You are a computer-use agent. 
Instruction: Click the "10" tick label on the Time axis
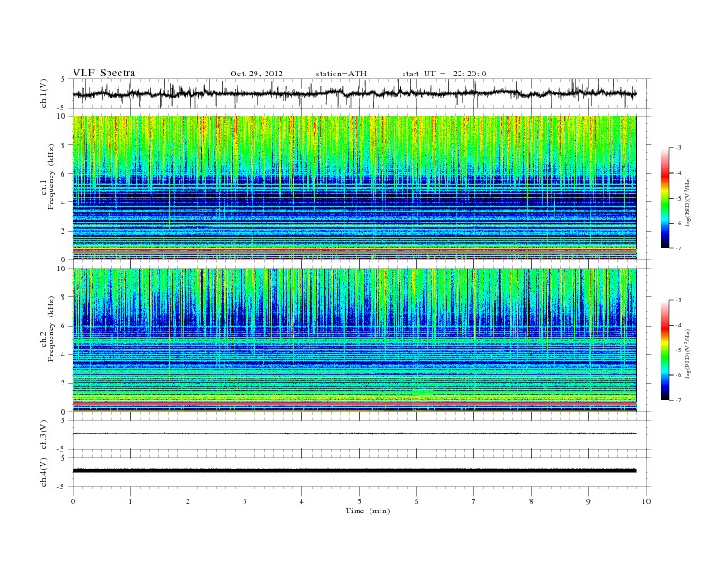646,501
